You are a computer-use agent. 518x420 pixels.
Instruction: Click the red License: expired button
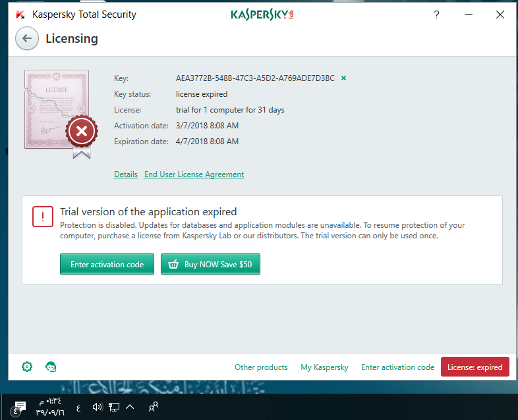(x=475, y=367)
